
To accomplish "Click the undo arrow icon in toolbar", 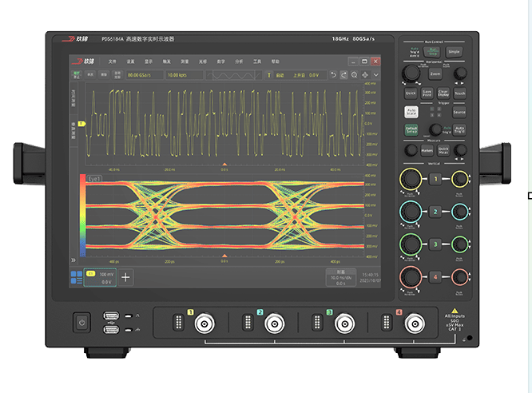I will pyautogui.click(x=333, y=75).
